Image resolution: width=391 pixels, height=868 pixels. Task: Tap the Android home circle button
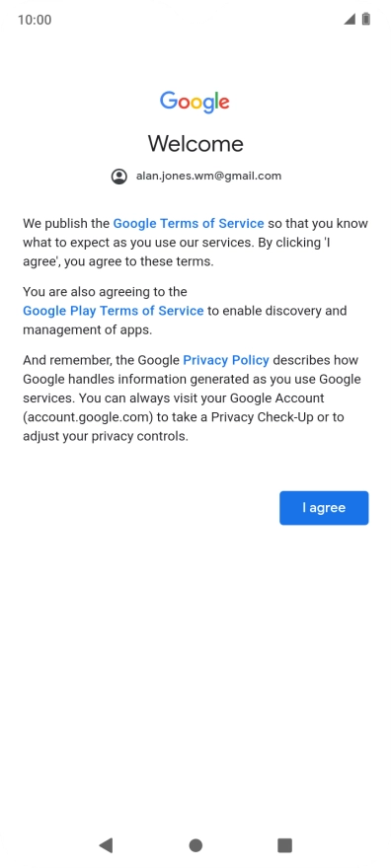click(x=195, y=845)
